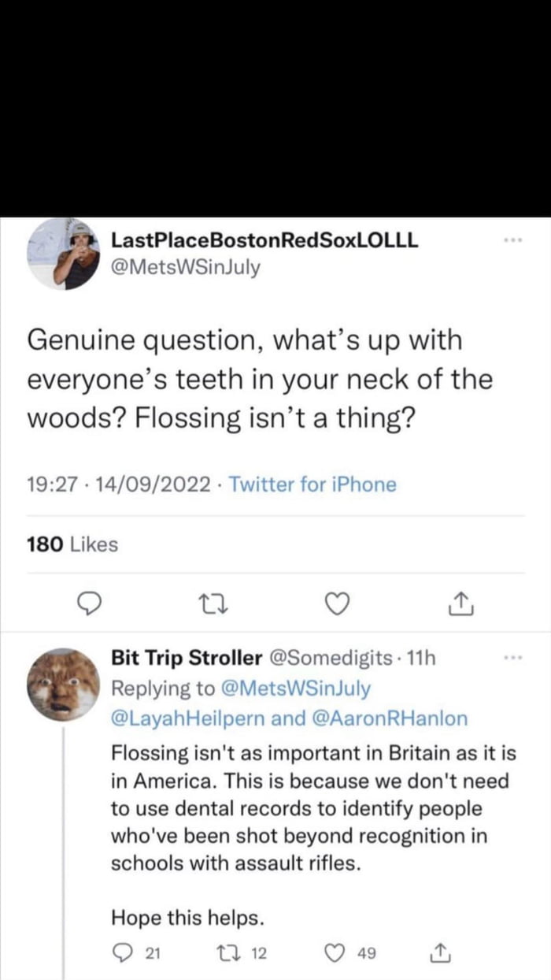Viewport: 551px width, 980px height.
Task: Share Bit Trip Stroller's reply
Action: tap(438, 954)
